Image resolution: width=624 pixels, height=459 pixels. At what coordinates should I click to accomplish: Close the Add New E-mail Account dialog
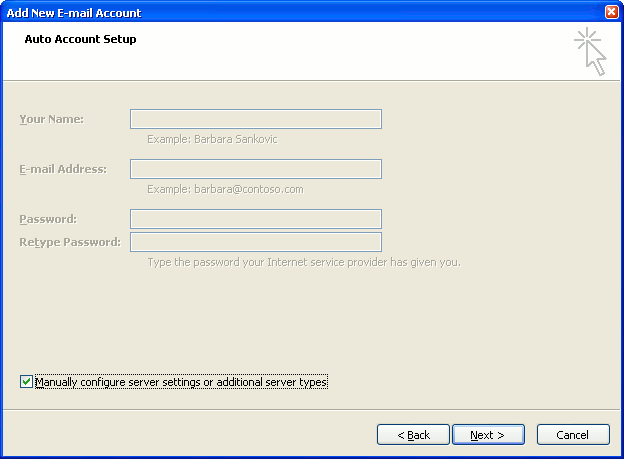(611, 12)
